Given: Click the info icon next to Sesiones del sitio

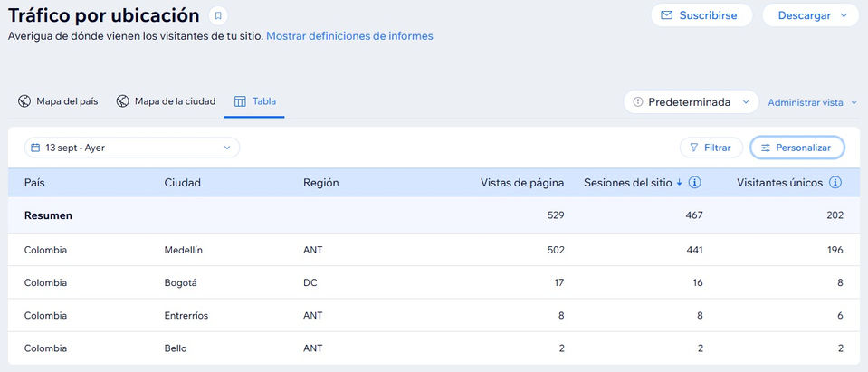Looking at the screenshot, I should click(x=695, y=183).
